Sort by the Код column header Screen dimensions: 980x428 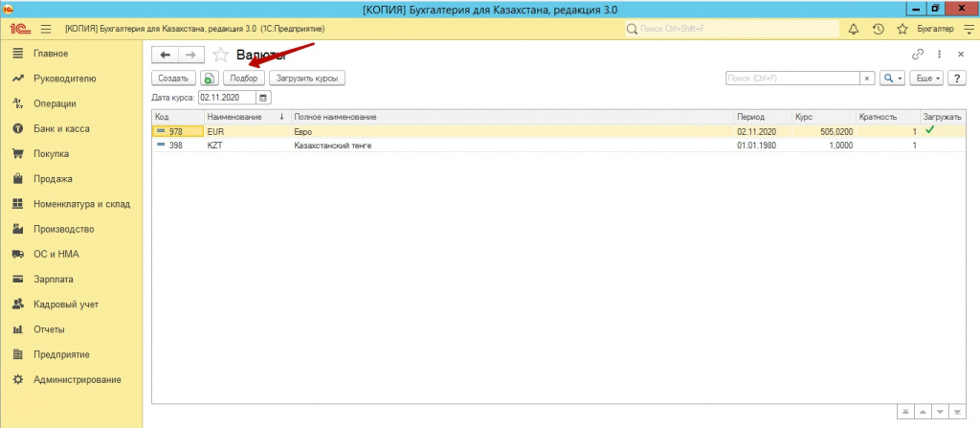pos(178,117)
